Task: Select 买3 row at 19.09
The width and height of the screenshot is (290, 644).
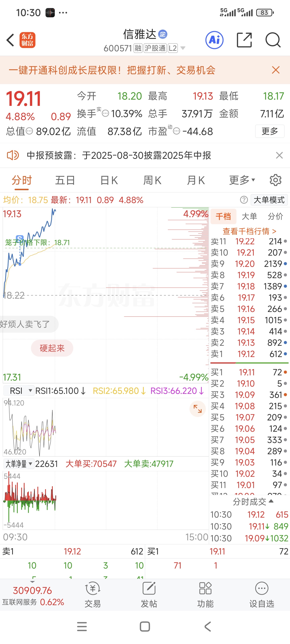Action: tap(249, 395)
